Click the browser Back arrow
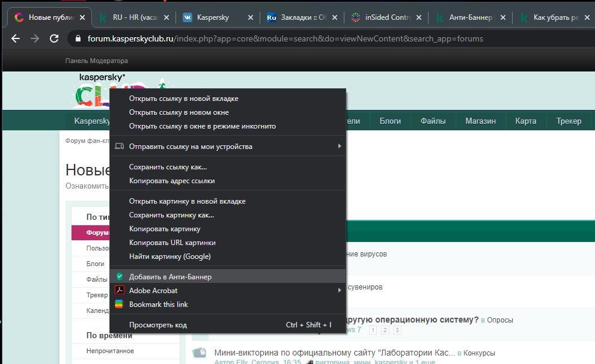595x364 pixels. [x=16, y=38]
